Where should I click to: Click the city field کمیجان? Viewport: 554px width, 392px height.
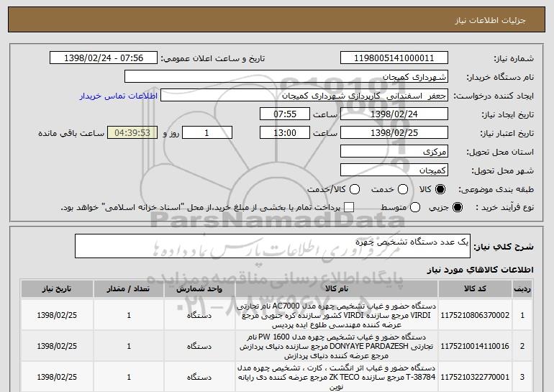pos(394,170)
